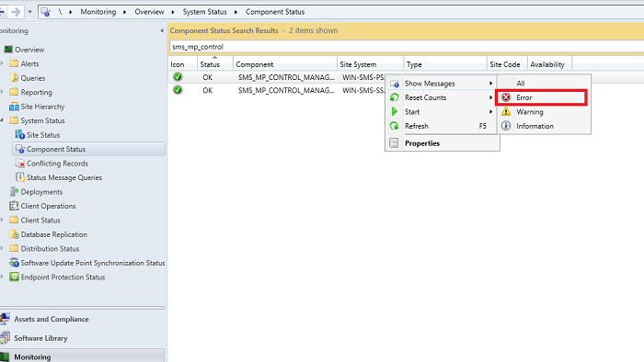The width and height of the screenshot is (644, 362).
Task: Click the yellow Warning triangle icon
Action: point(506,111)
